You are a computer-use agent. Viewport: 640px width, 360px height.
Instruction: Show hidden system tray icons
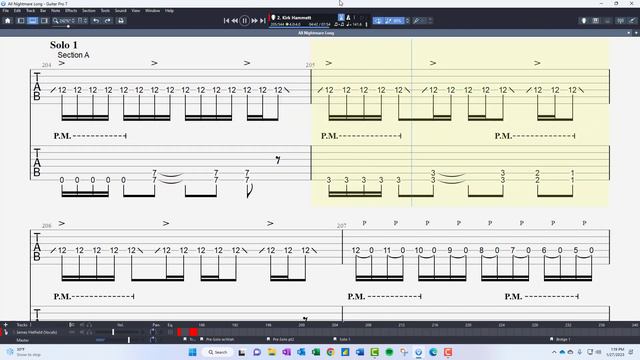point(554,352)
